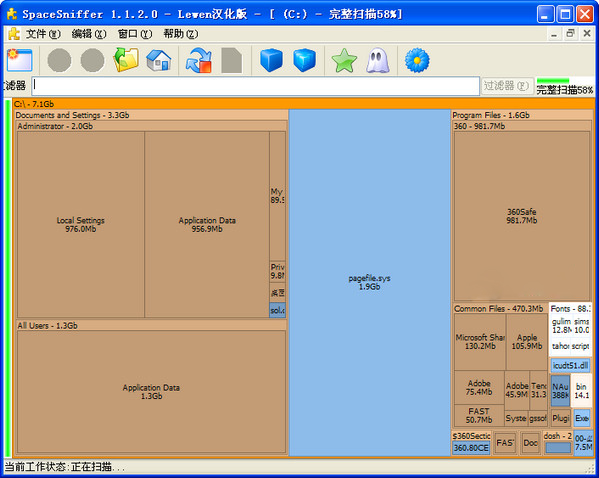
Task: Click the ghost icon in toolbar
Action: coord(377,60)
